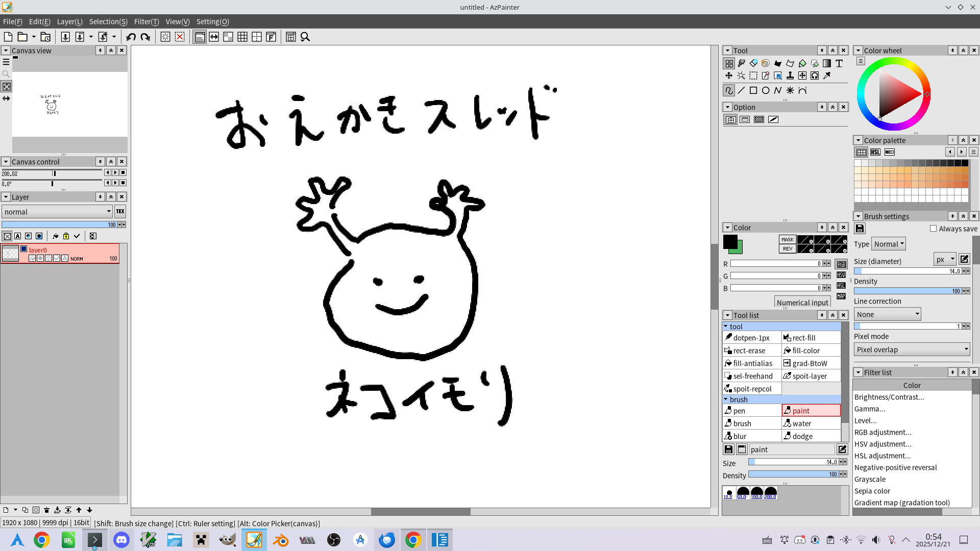Select the rectangular select tool

tap(753, 76)
